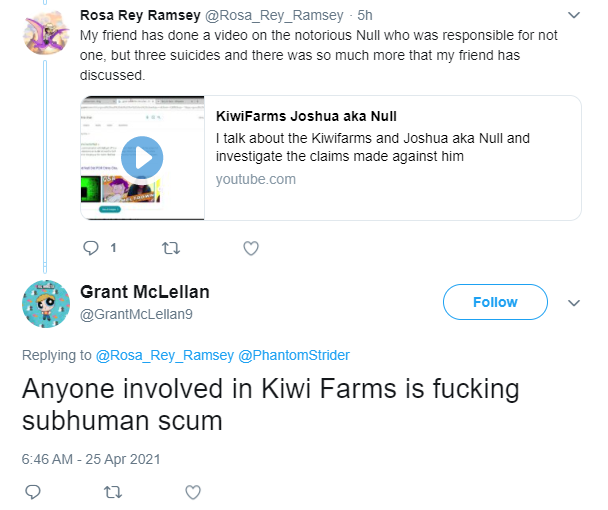The width and height of the screenshot is (608, 510).
Task: Reply to Rosa Rey Ramsey's tweet
Action: (91, 248)
